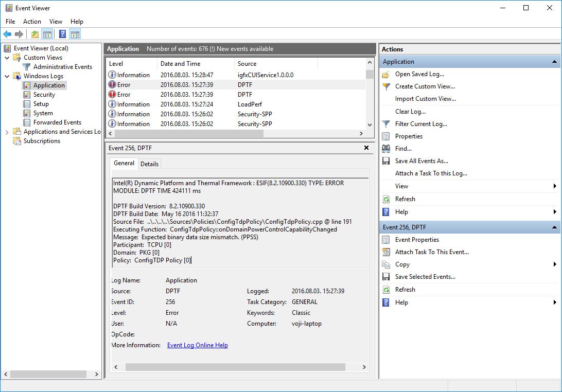Image resolution: width=562 pixels, height=392 pixels.
Task: Expand Applications and Services Logs node
Action: (x=7, y=132)
